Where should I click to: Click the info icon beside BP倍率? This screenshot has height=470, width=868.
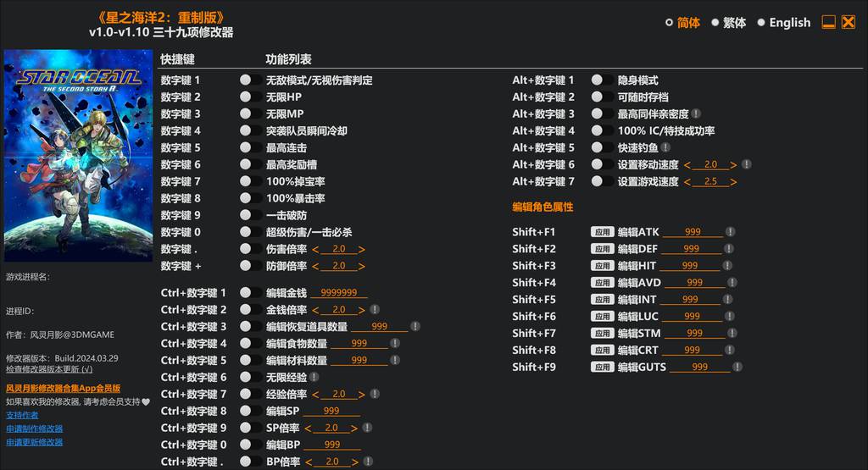click(x=368, y=462)
